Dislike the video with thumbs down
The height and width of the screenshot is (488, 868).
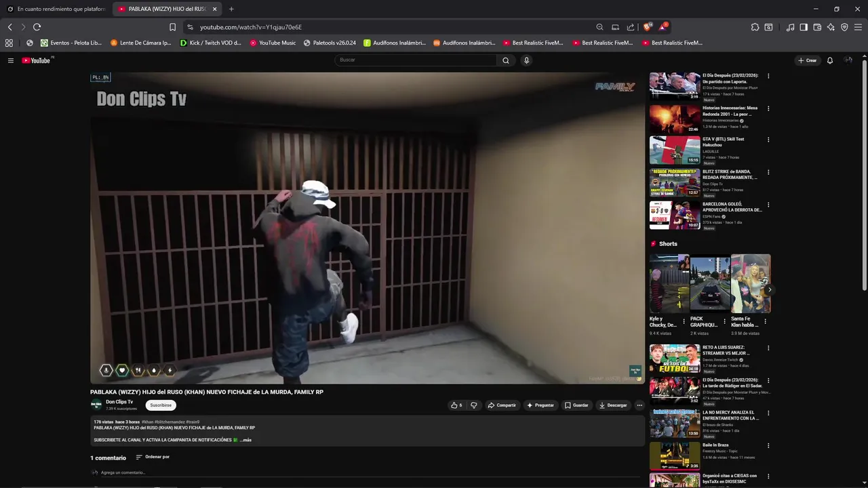coord(473,405)
